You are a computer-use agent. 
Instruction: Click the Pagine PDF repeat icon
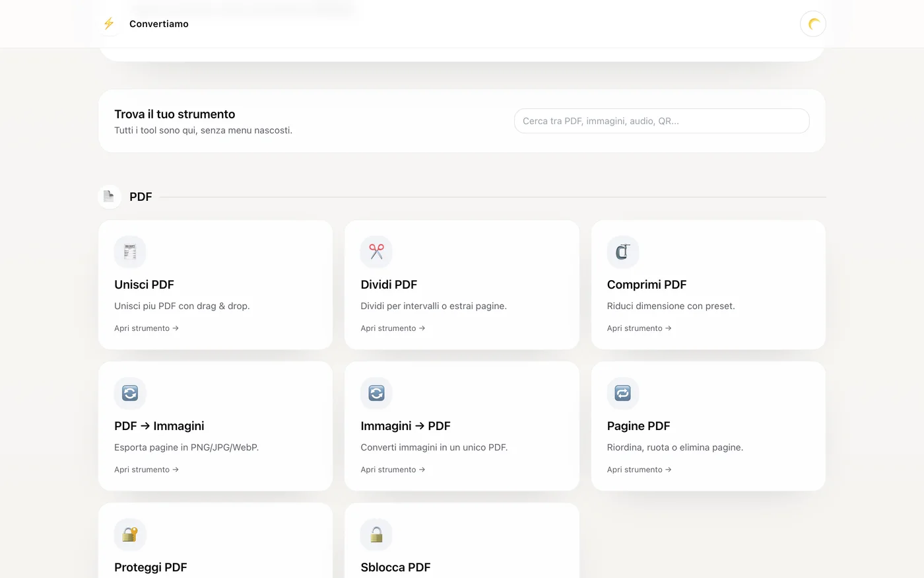coord(622,393)
